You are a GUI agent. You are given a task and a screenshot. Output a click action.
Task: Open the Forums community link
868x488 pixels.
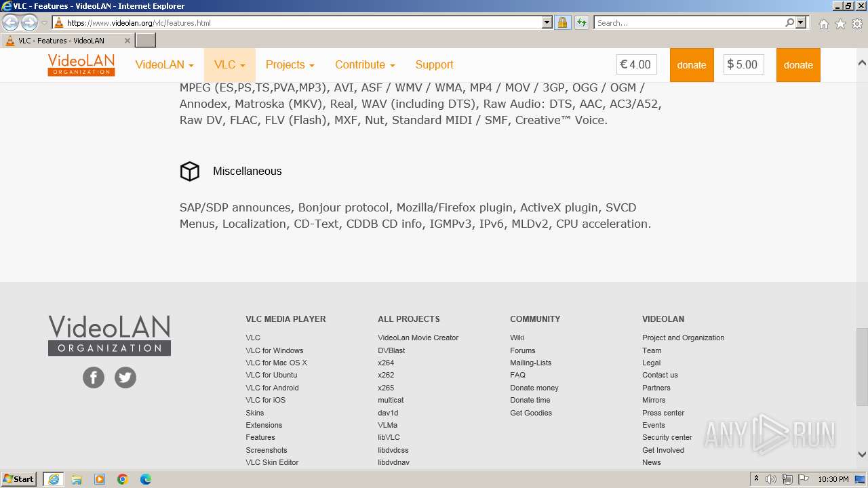(x=522, y=350)
